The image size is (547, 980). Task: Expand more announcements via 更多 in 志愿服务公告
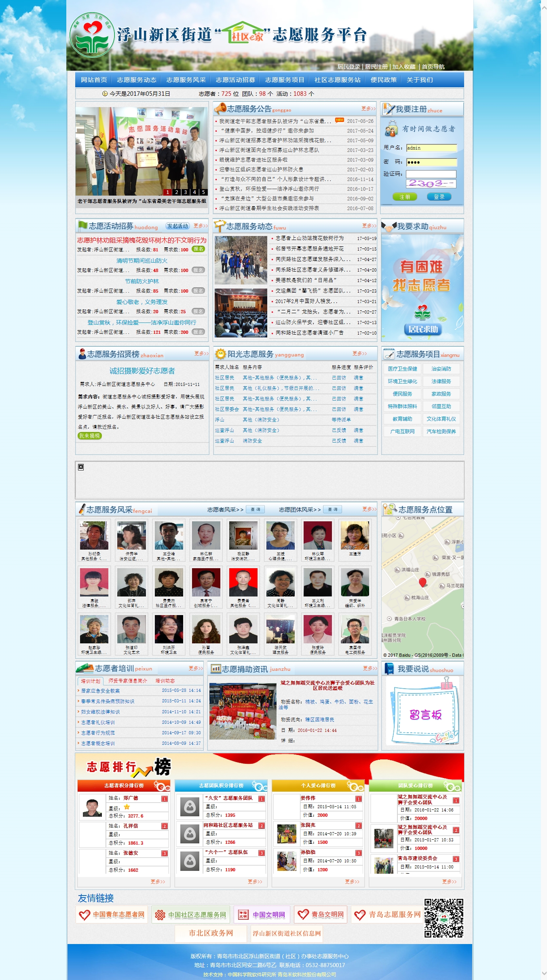coord(368,109)
